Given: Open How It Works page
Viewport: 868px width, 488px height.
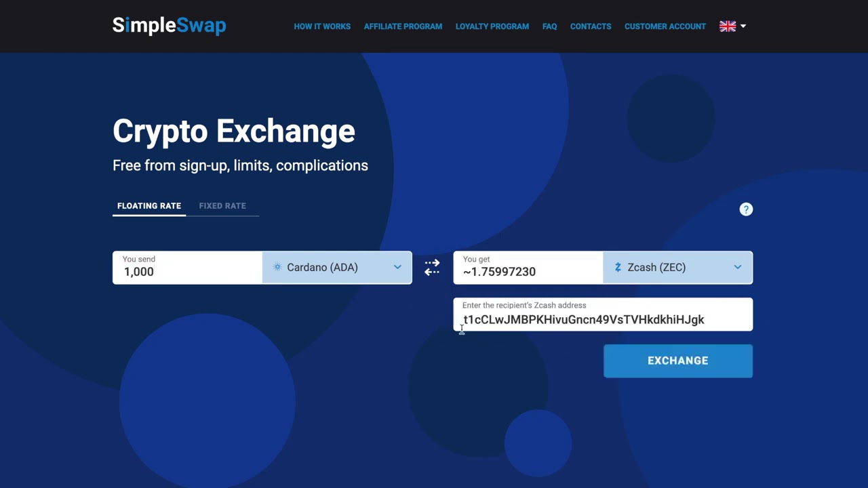Looking at the screenshot, I should click(322, 26).
